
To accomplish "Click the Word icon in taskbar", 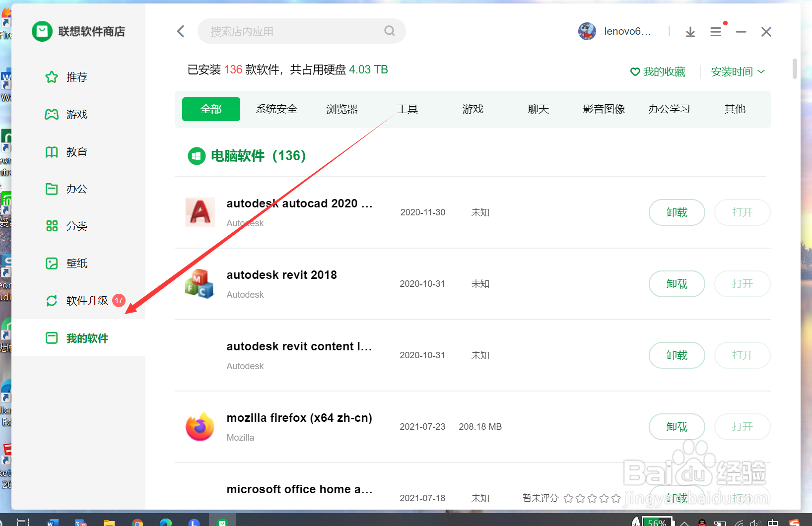I will [x=52, y=522].
